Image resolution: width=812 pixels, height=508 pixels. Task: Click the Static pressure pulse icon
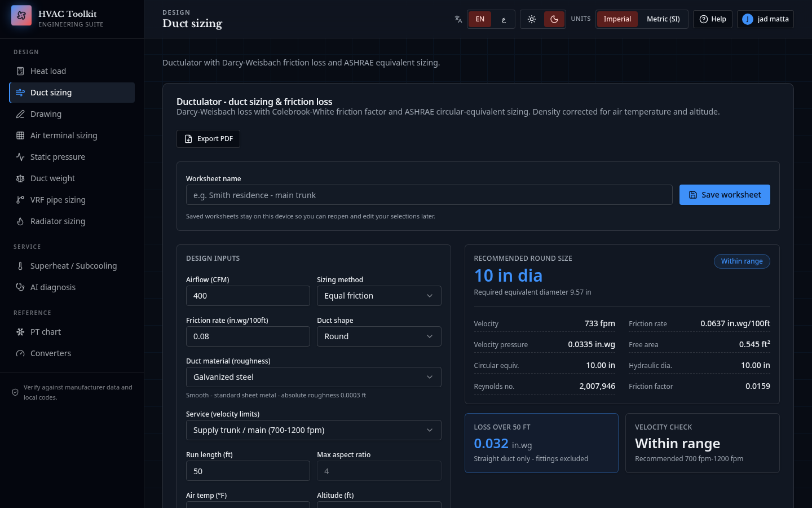[20, 157]
